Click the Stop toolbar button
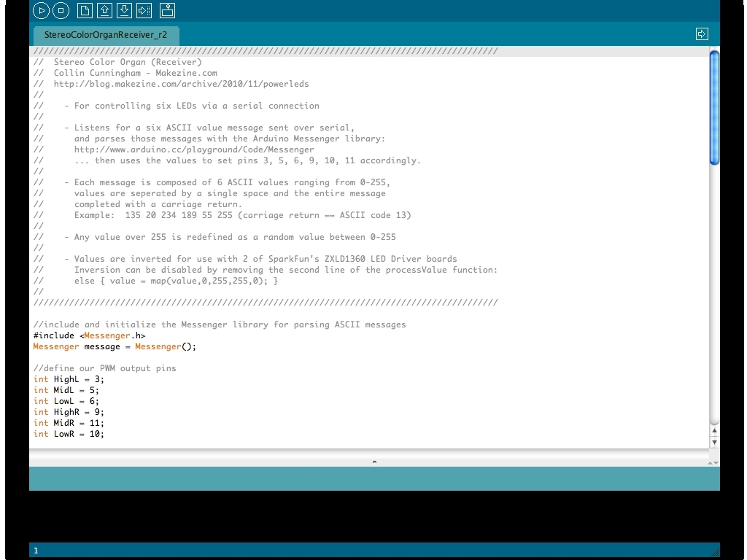The height and width of the screenshot is (560, 747). (x=61, y=10)
